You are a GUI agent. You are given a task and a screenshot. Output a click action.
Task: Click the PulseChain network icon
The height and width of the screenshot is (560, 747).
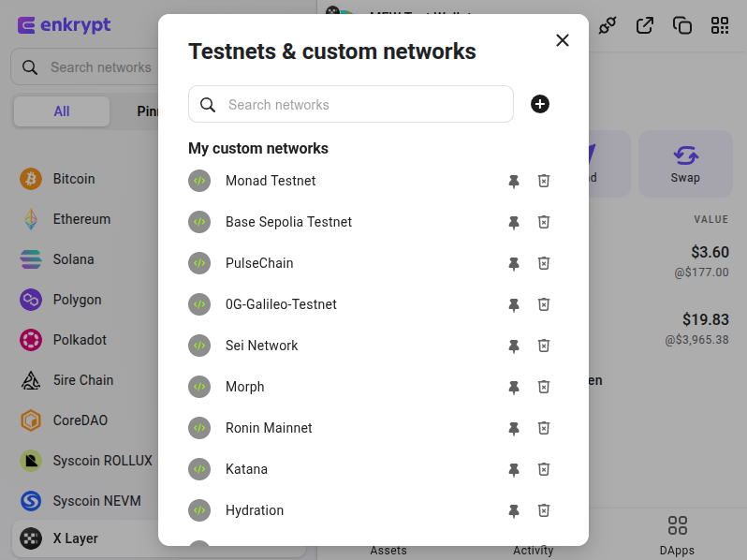(199, 263)
